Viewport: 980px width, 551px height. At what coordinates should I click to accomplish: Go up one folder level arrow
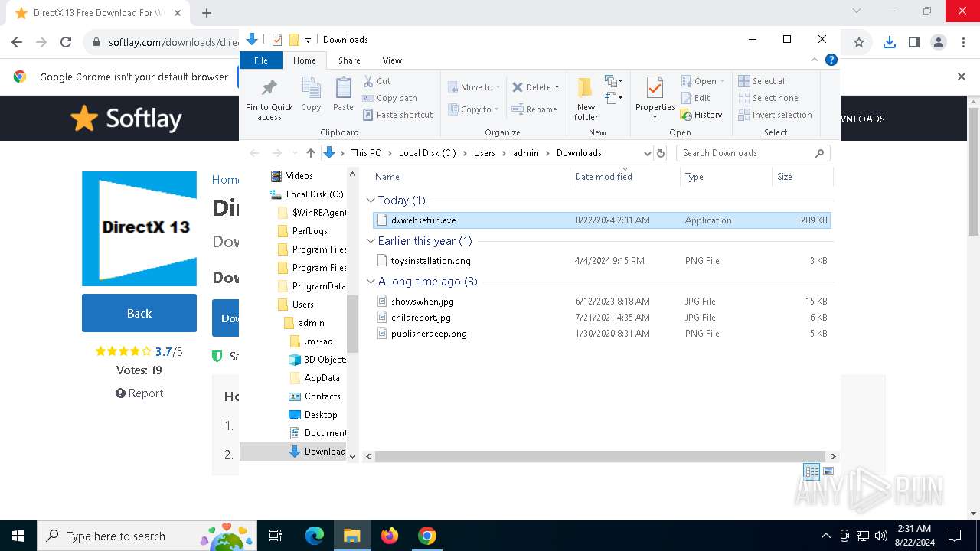[310, 153]
